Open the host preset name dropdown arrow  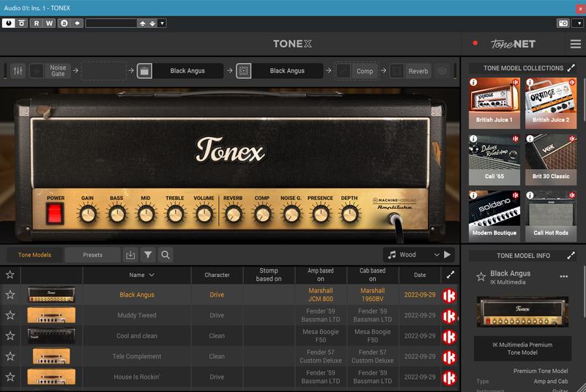[x=162, y=23]
